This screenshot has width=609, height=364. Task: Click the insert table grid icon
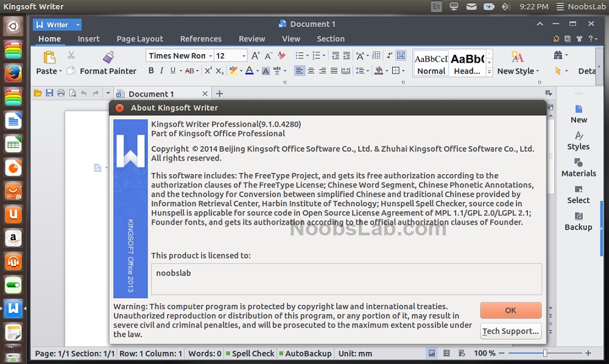[376, 55]
